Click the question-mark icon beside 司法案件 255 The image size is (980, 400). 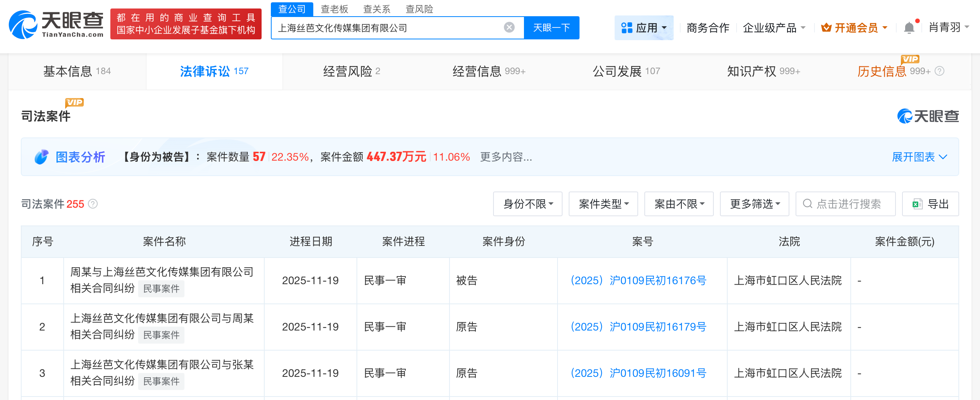[x=93, y=204]
